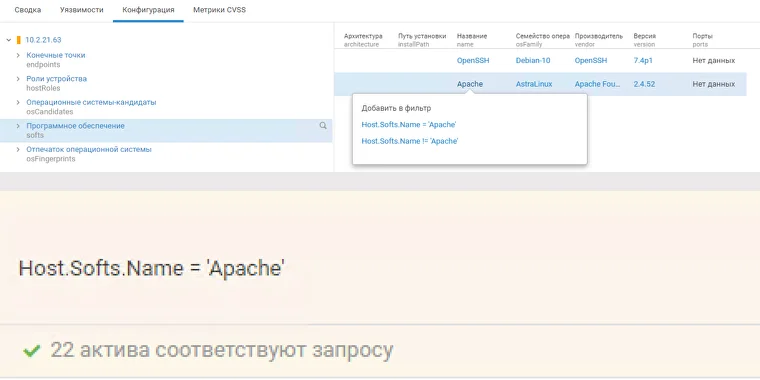This screenshot has height=380, width=760.
Task: Click the Порты column header
Action: (x=702, y=36)
